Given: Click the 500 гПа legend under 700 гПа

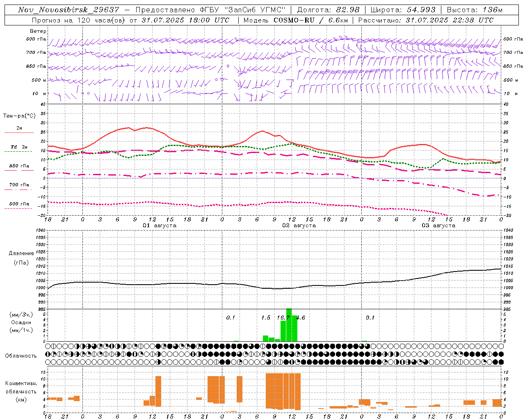Looking at the screenshot, I should [19, 204].
